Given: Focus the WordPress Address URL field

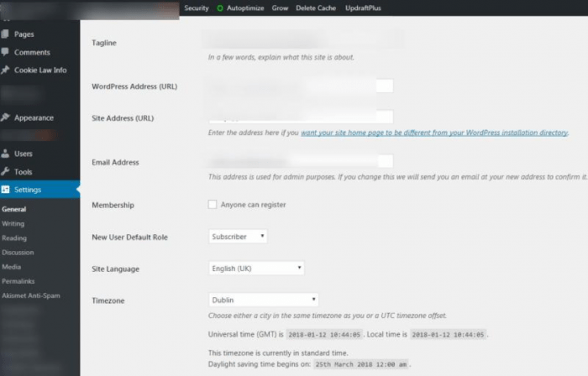Looking at the screenshot, I should coord(301,86).
